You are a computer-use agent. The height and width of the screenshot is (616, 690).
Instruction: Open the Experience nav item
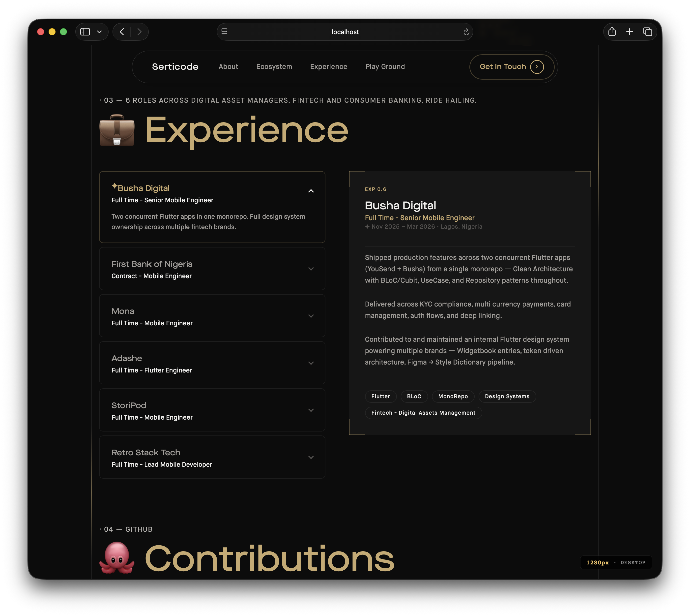point(328,67)
